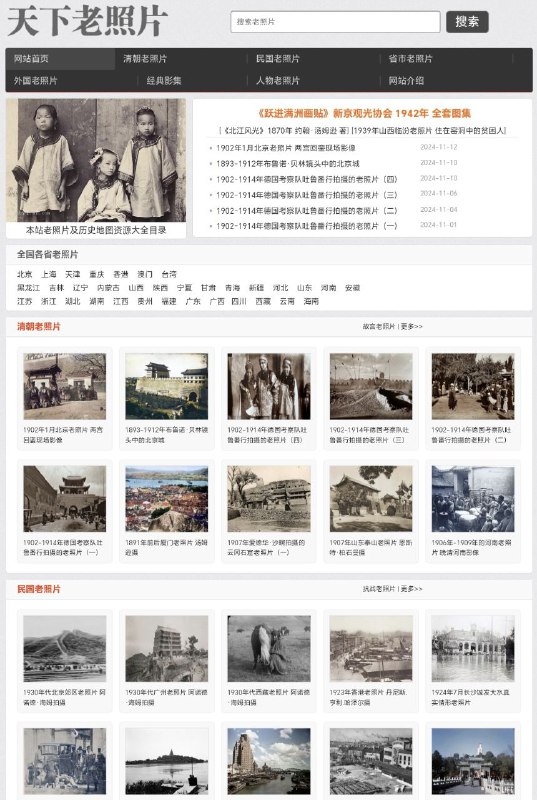The width and height of the screenshot is (537, 800).
Task: Open 吐鲁番行拍摄的老照片（二） list entry
Action: 306,211
